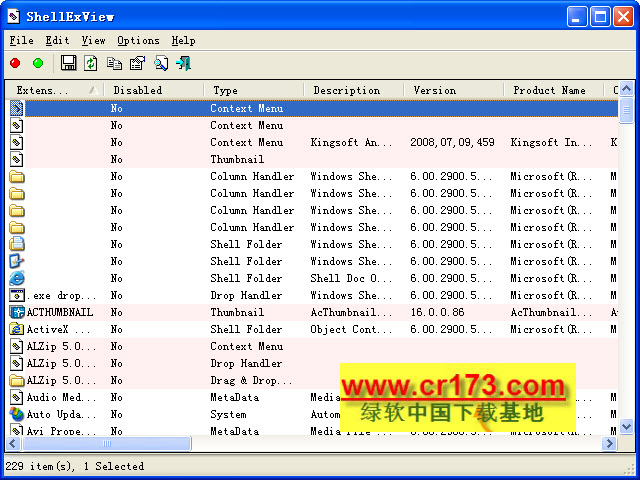Sort by the Product Name column header

(553, 90)
